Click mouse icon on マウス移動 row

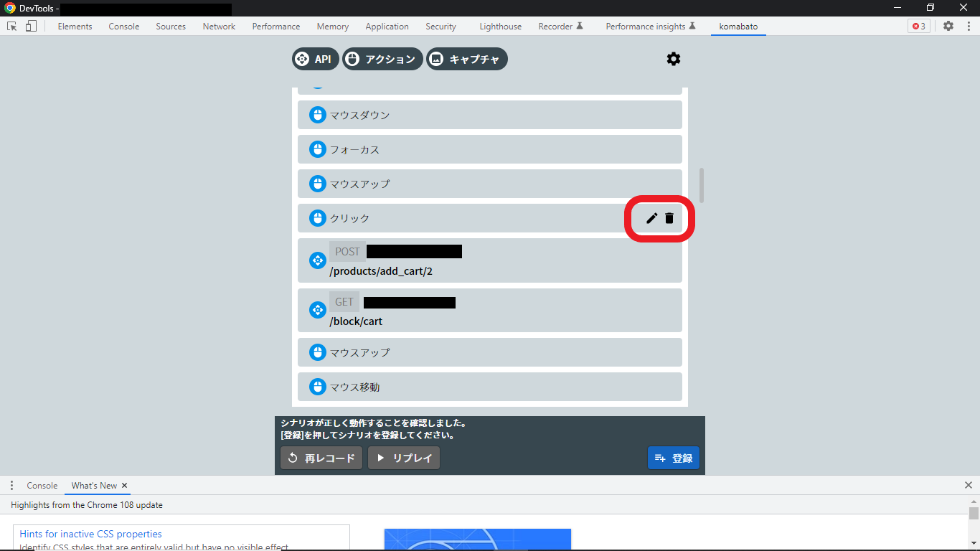317,387
